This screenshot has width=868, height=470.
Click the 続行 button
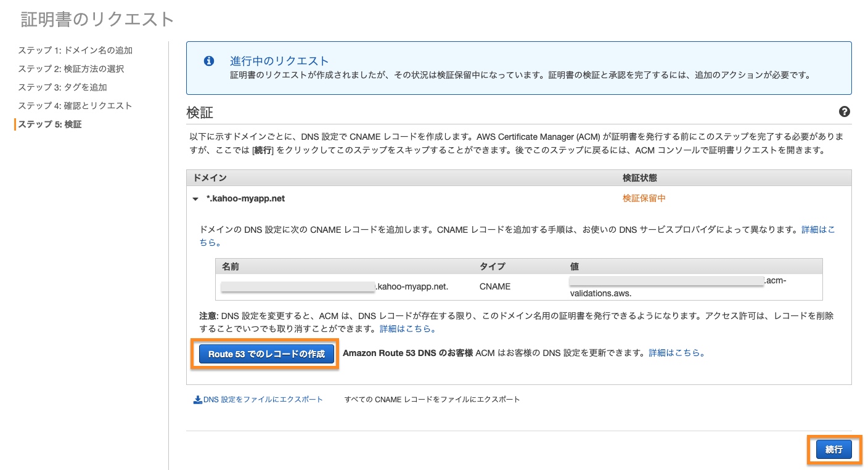[x=833, y=450]
